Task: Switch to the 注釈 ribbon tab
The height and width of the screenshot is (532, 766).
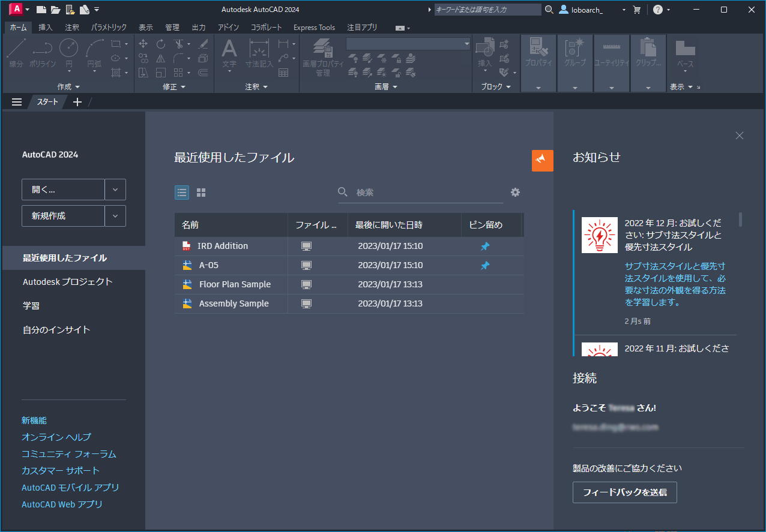Action: [x=72, y=28]
